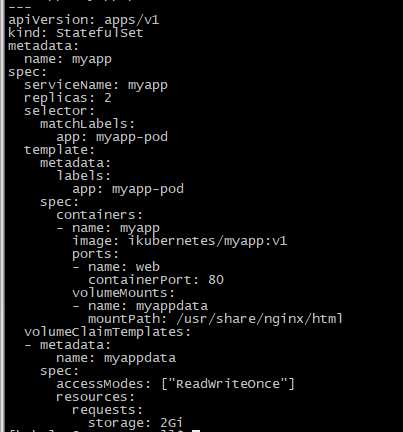Click the image name ikubernetes/myapp:v1
The image size is (403, 432).
pos(208,241)
